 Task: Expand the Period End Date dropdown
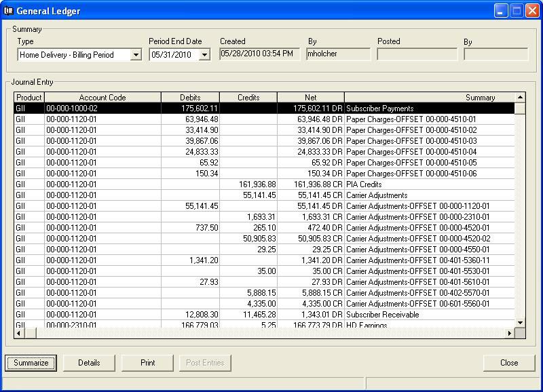click(204, 55)
